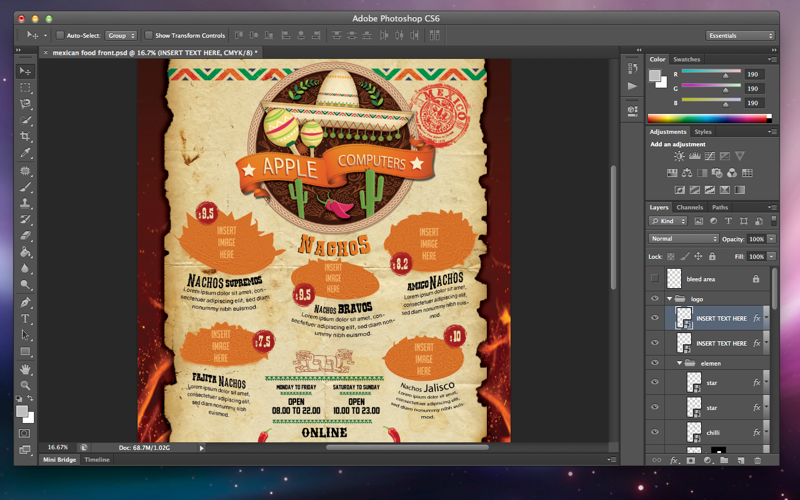800x500 pixels.
Task: Open the Color panel menu button
Action: pyautogui.click(x=773, y=59)
